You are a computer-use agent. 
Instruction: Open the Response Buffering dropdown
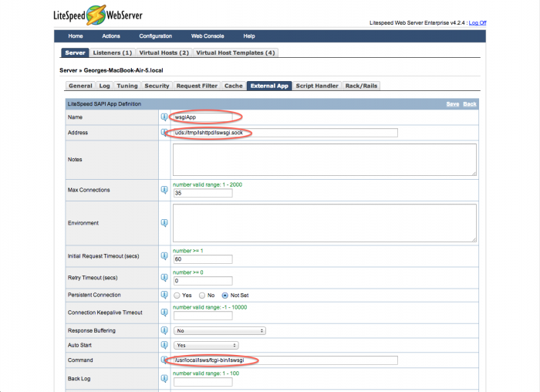[x=220, y=330]
